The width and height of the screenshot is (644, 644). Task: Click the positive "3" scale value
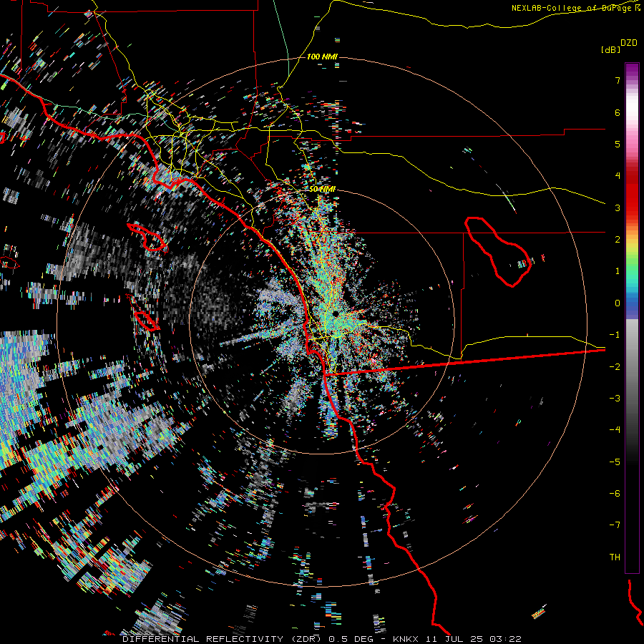[618, 208]
